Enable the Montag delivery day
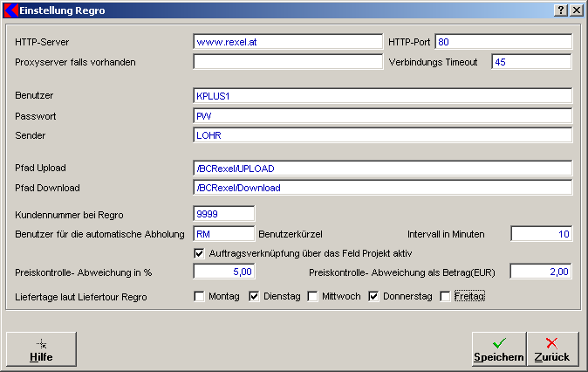The height and width of the screenshot is (372, 588). click(x=200, y=297)
